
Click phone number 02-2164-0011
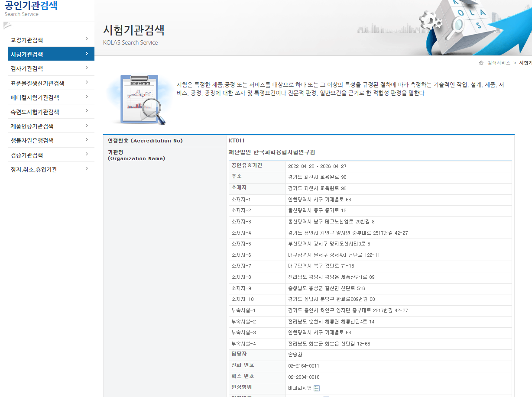(303, 366)
